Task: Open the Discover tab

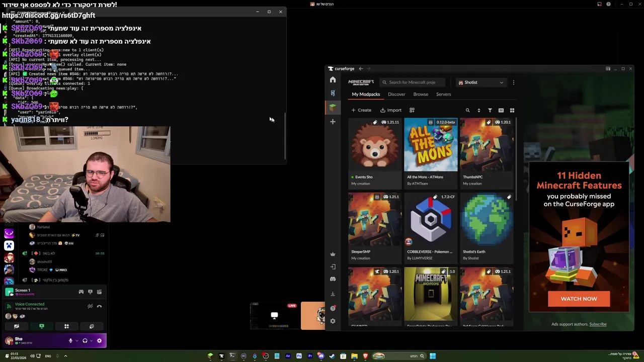Action: coord(396,94)
